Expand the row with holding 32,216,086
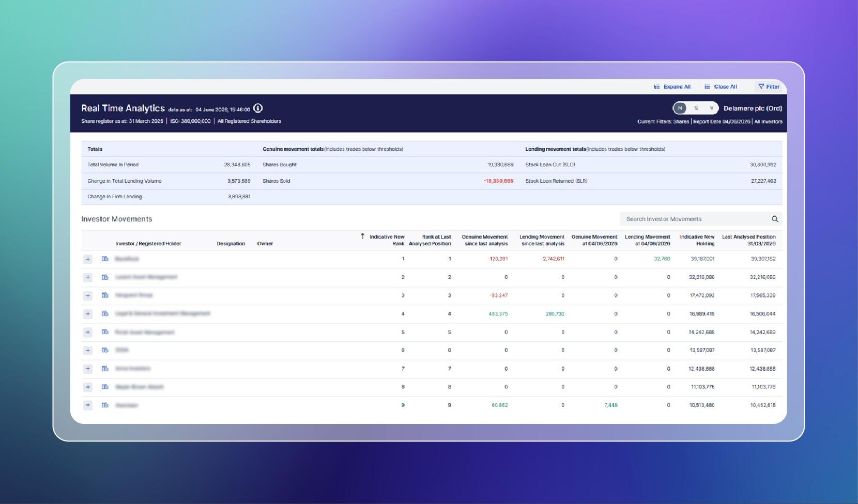This screenshot has width=858, height=504. click(x=88, y=277)
